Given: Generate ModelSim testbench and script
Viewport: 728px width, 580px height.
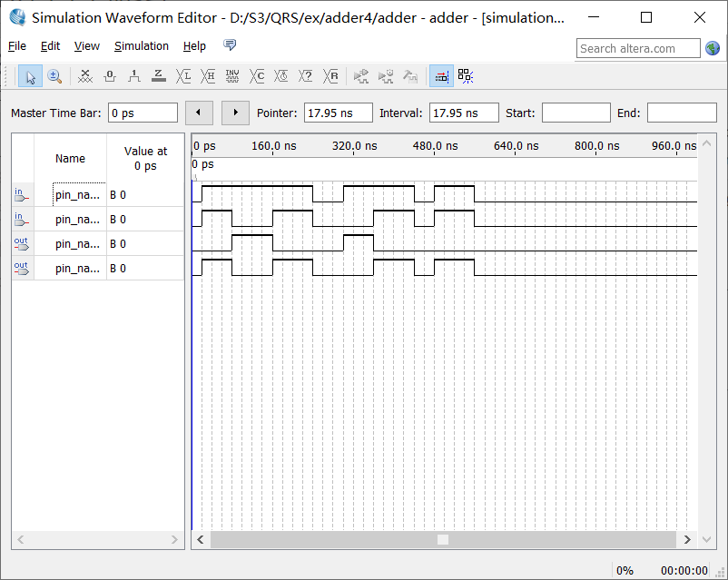Looking at the screenshot, I should (x=410, y=76).
